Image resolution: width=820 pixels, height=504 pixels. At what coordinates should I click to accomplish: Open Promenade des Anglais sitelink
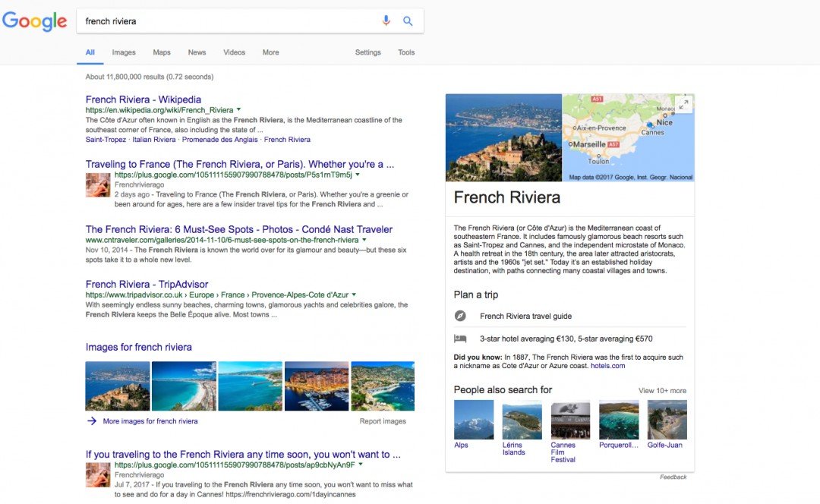tap(219, 140)
